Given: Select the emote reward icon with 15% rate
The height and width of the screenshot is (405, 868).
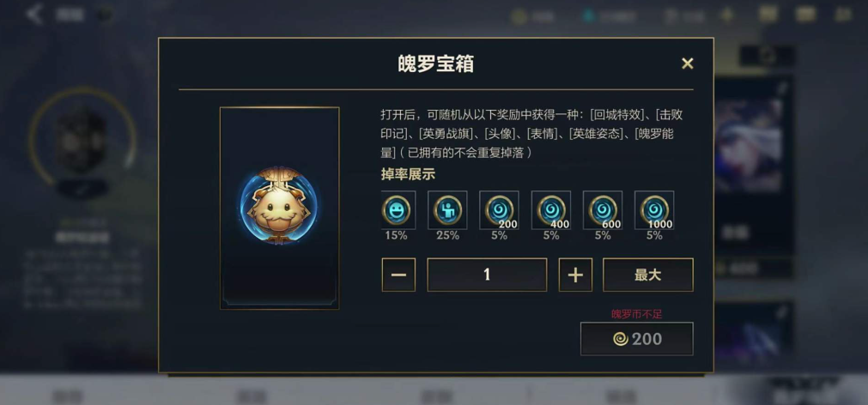Looking at the screenshot, I should [x=398, y=209].
